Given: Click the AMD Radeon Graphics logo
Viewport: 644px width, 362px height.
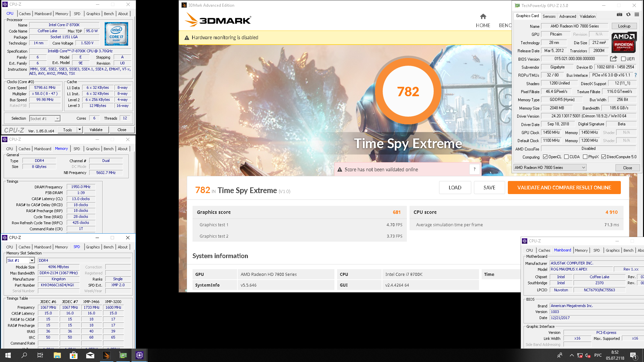Looking at the screenshot, I should [x=624, y=43].
